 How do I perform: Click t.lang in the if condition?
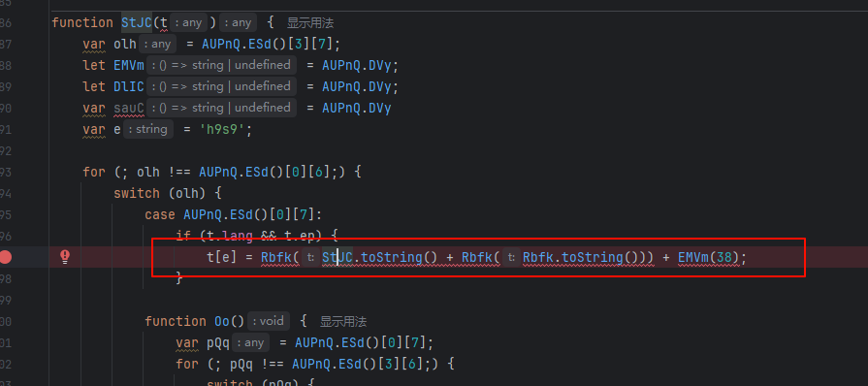tap(230, 237)
